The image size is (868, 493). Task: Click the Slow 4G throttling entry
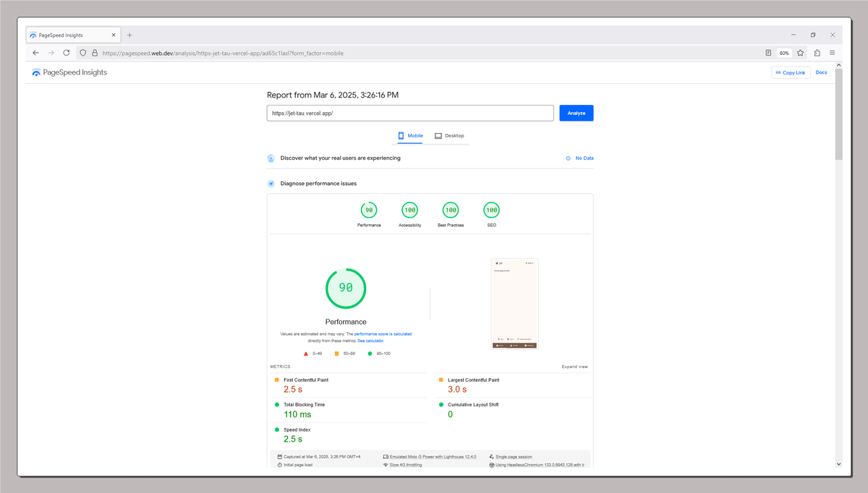point(402,465)
